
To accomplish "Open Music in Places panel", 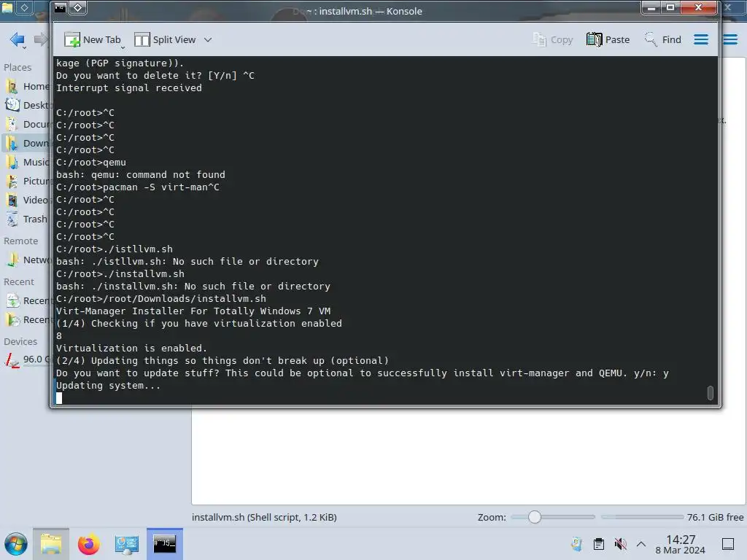I will point(27,163).
